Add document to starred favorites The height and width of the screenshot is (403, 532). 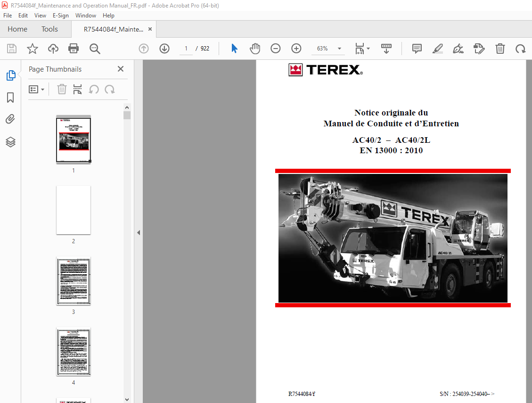coord(32,49)
